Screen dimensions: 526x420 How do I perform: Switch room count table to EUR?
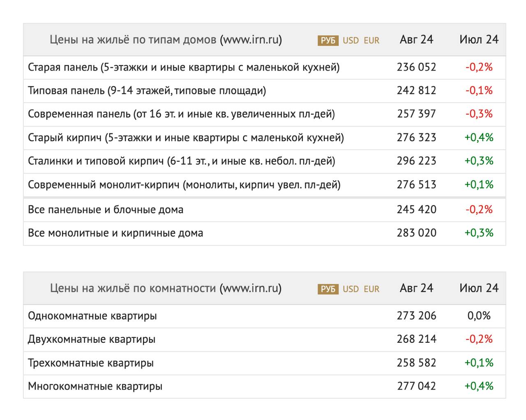[371, 289]
